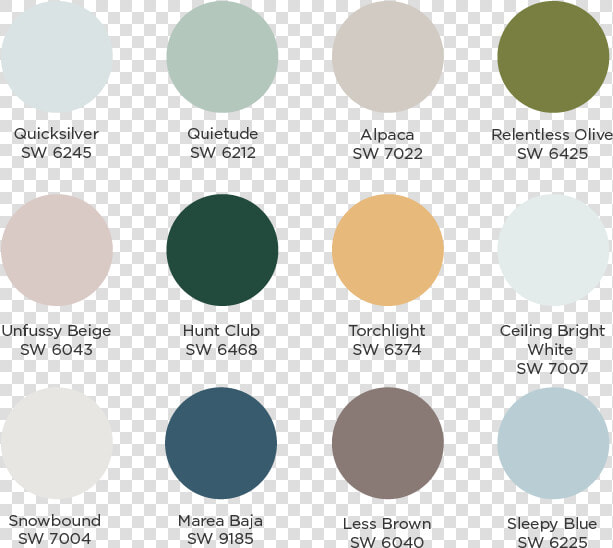Viewport: 613px width, 548px height.
Task: Click the 'SW 6212' code text
Action: 223,152
